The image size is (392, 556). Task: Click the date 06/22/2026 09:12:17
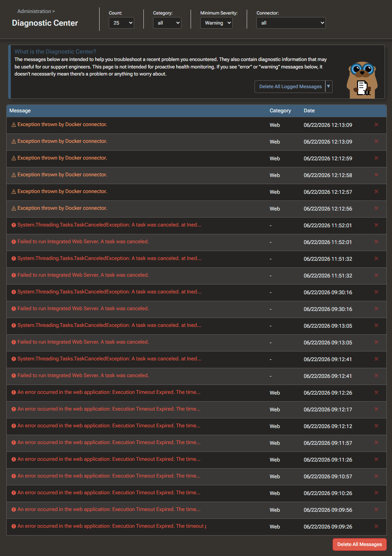[x=328, y=409]
